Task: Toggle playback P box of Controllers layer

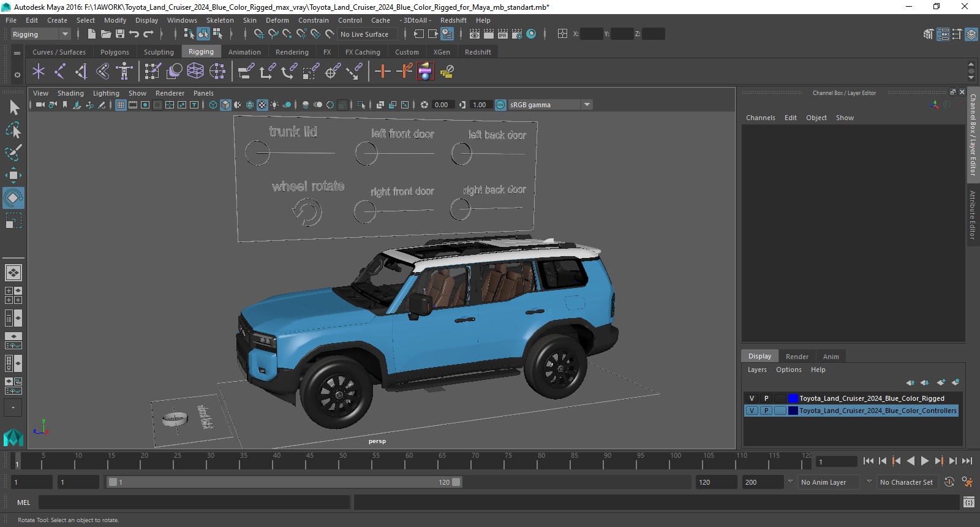Action: 766,411
